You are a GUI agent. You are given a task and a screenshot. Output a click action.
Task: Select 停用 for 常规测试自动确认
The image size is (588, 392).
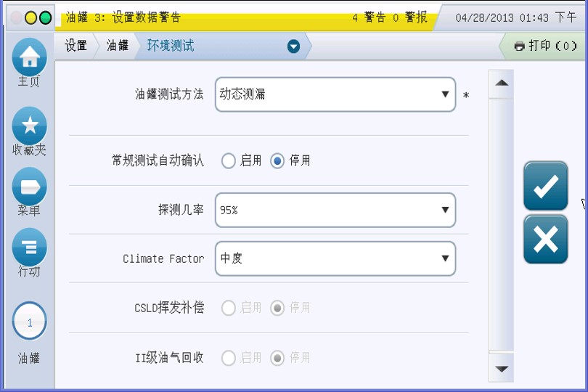(277, 161)
